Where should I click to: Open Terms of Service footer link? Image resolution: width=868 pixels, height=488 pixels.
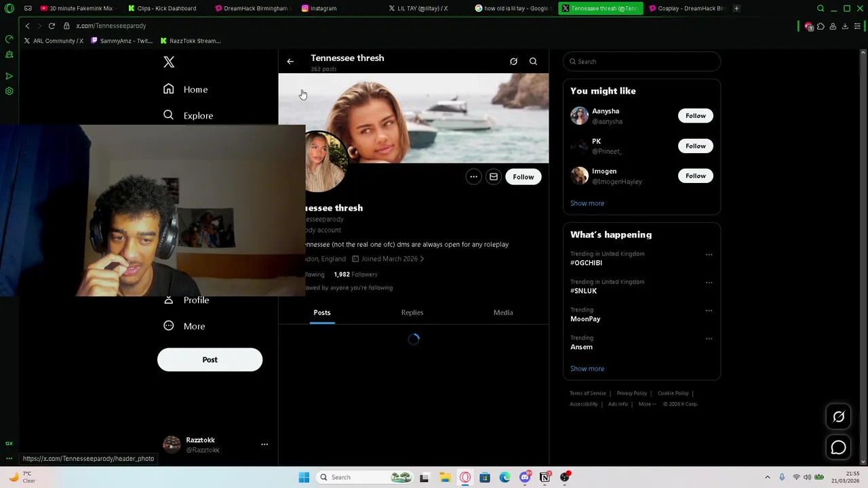tap(588, 393)
